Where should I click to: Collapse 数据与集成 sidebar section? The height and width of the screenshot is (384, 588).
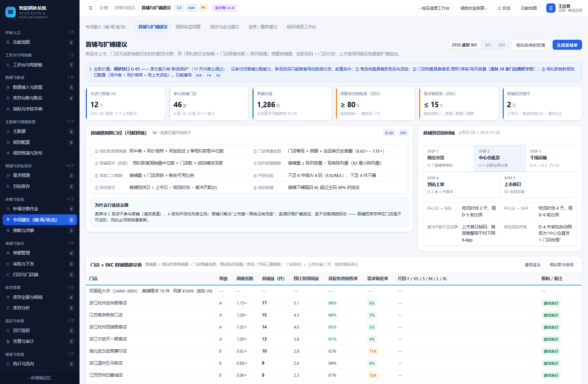(40, 77)
